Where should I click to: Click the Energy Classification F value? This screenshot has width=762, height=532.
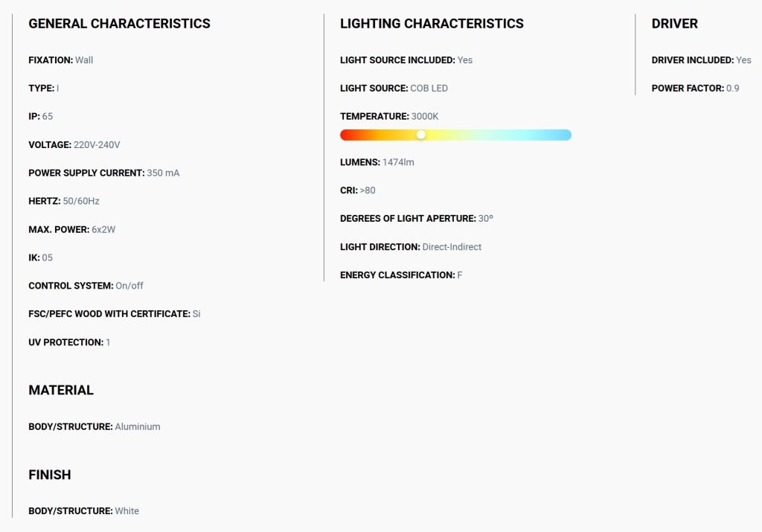[x=460, y=275]
